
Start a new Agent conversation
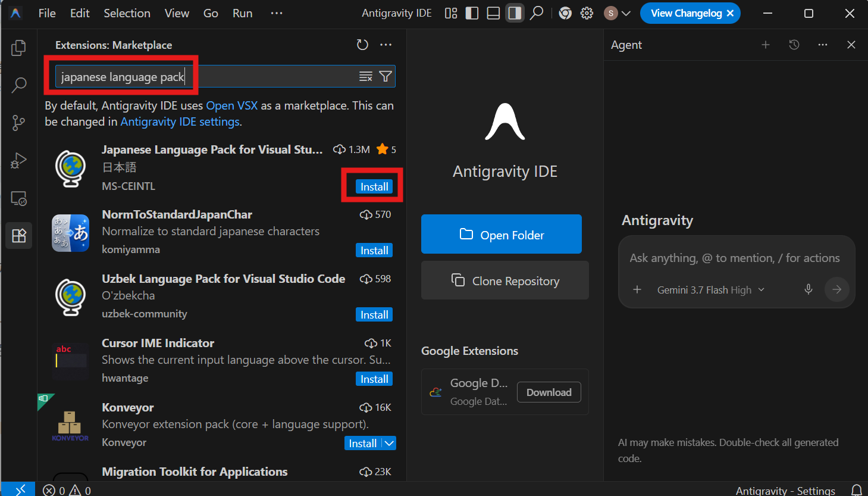[x=766, y=45]
